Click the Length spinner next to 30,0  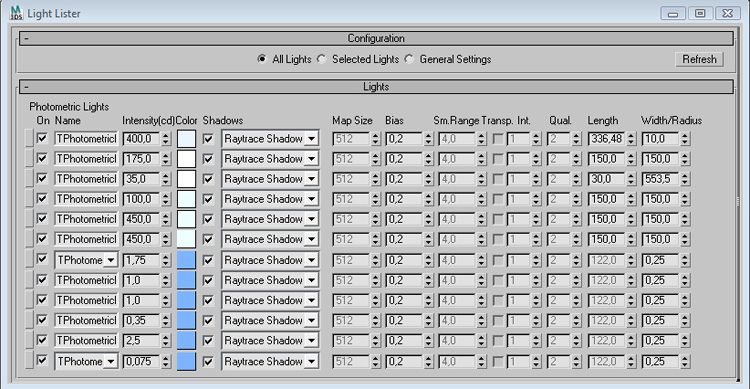point(631,179)
